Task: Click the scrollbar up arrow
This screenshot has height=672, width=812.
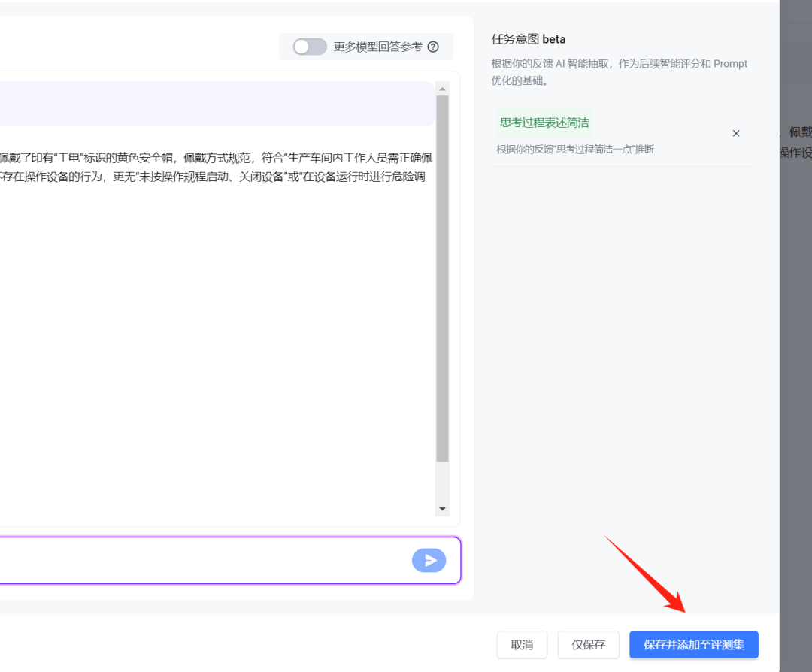Action: tap(442, 89)
